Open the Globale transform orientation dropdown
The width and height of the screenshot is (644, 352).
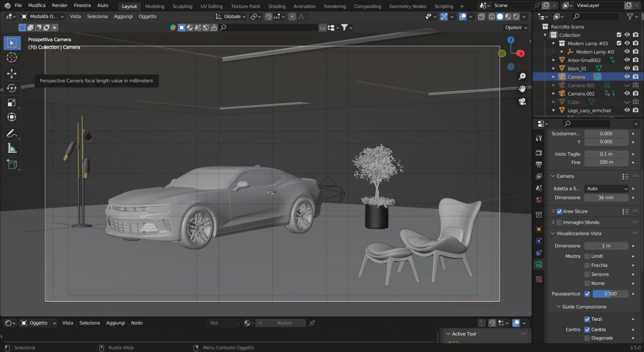(x=231, y=17)
